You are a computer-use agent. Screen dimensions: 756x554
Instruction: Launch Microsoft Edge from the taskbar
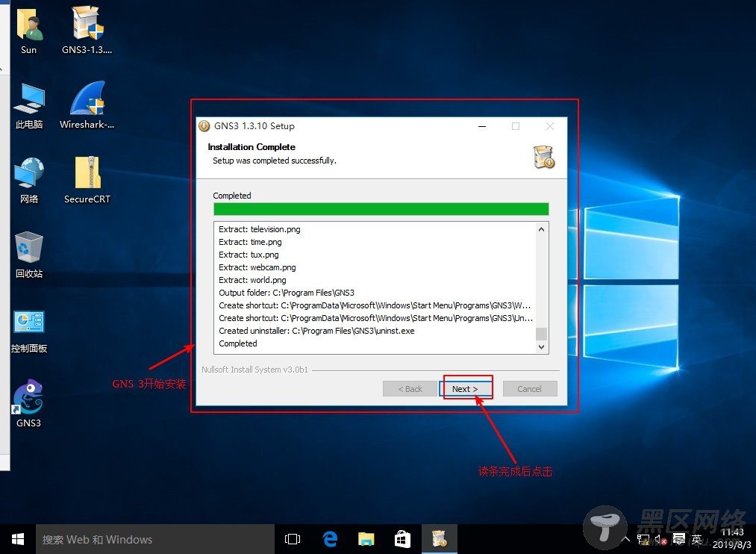330,539
